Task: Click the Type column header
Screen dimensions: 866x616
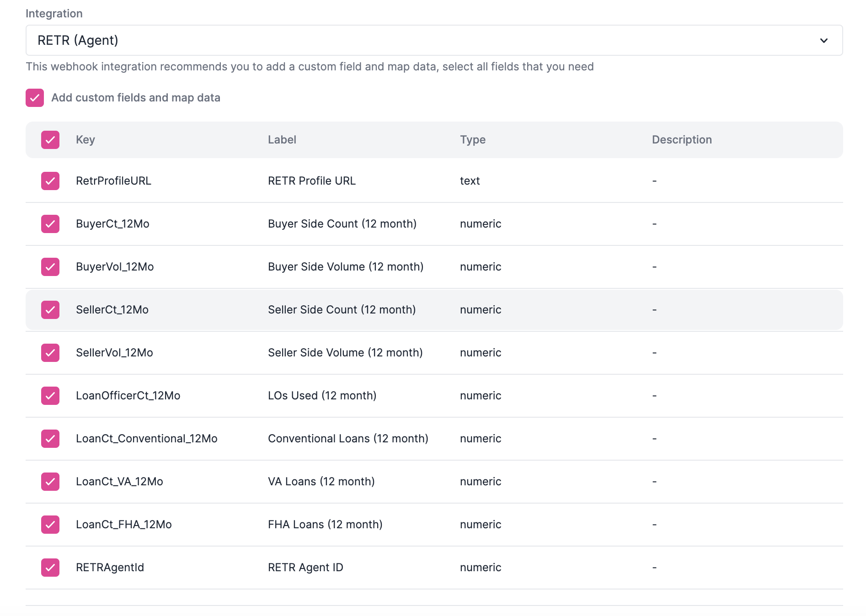Action: [473, 140]
